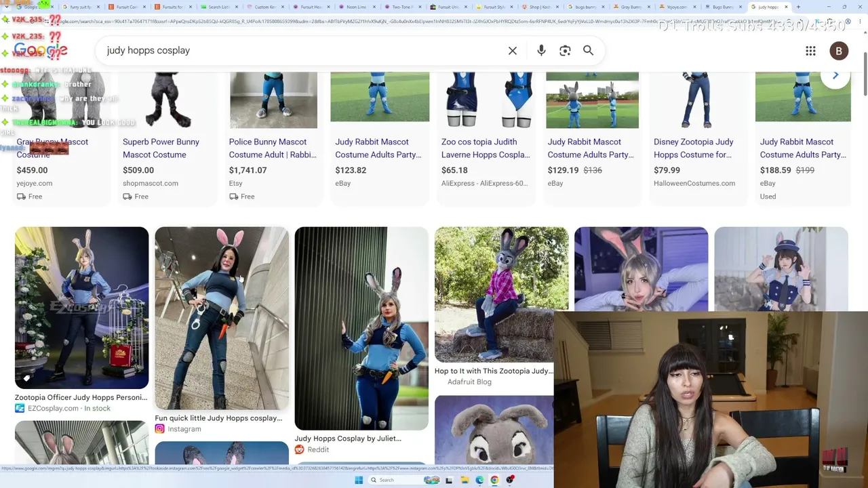Image resolution: width=868 pixels, height=488 pixels.
Task: Open the EZCosplay Judy Hopps image result
Action: pyautogui.click(x=81, y=308)
